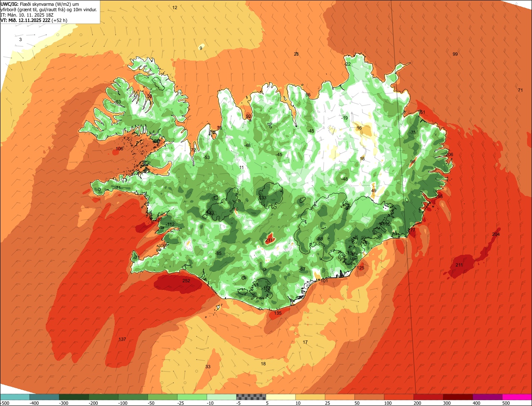The image size is (532, 406).
Task: Click the map value 206 on the east coast
Action: click(x=449, y=154)
